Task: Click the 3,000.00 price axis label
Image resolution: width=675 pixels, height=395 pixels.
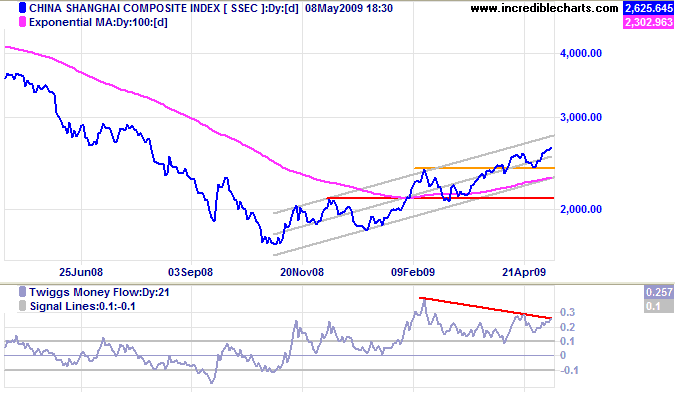Action: (x=581, y=117)
